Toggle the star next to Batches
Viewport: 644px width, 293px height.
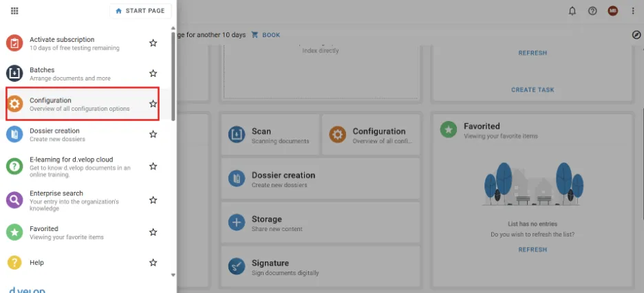tap(153, 74)
